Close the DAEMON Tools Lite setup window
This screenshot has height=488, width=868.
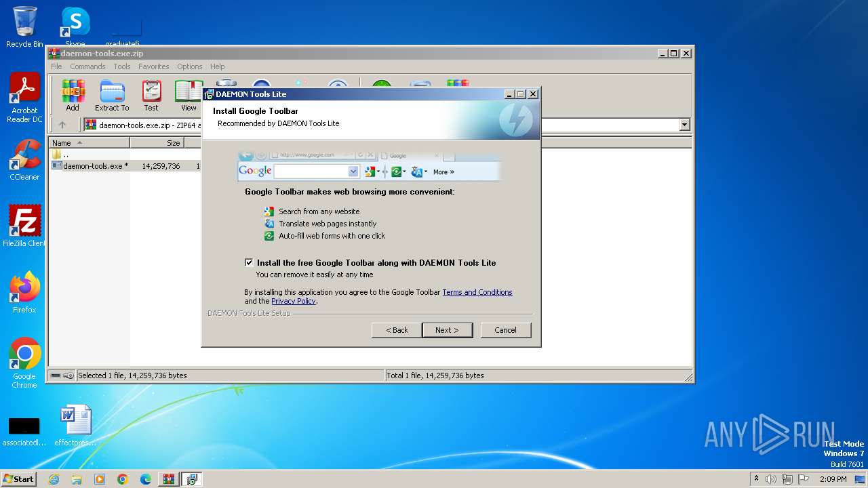click(532, 94)
